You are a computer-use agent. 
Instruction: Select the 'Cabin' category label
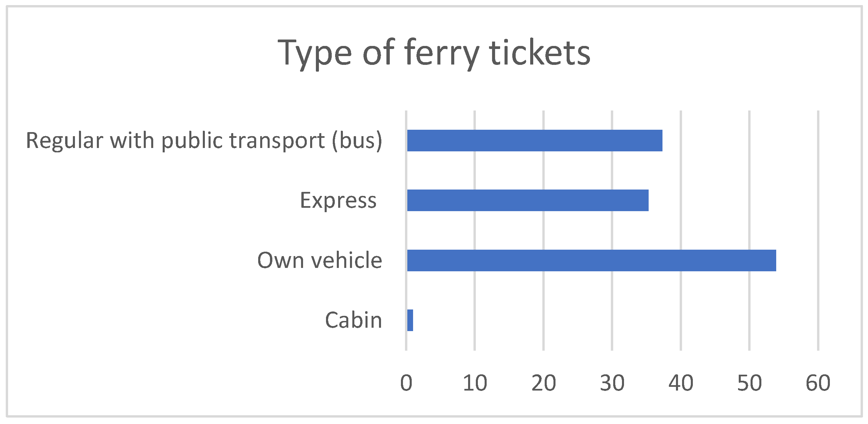(353, 320)
